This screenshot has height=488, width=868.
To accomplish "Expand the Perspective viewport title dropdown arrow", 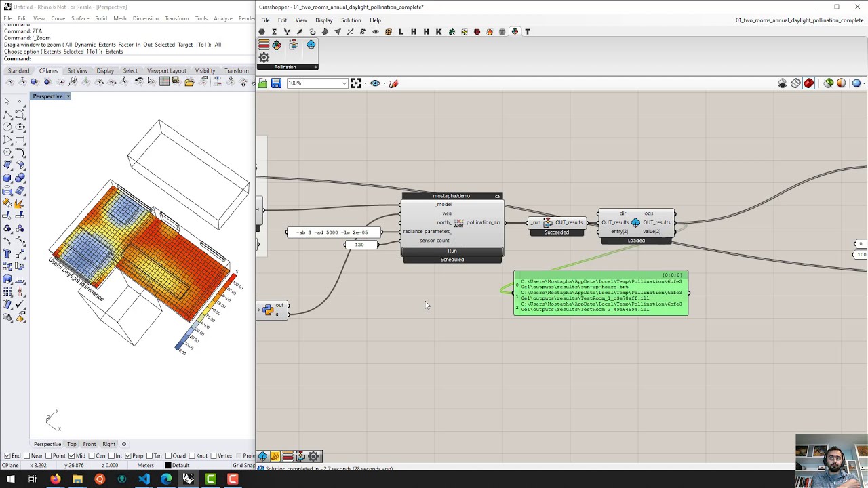I will [68, 96].
